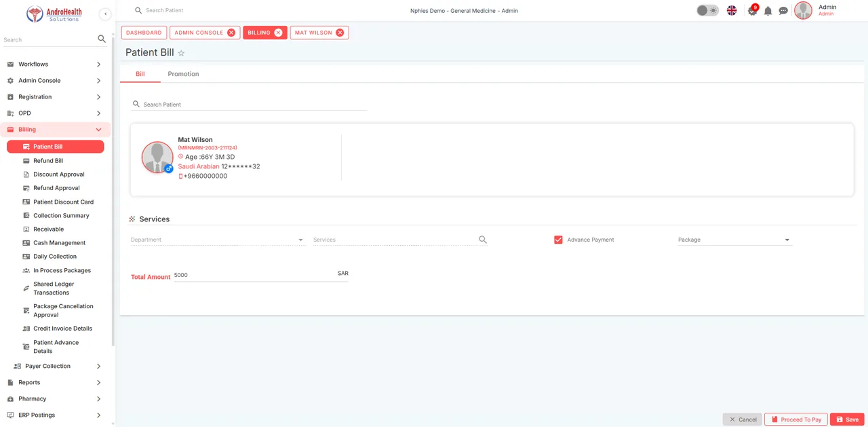Screen dimensions: 868x427
Task: Close the Admin Console tab chip
Action: (231, 33)
